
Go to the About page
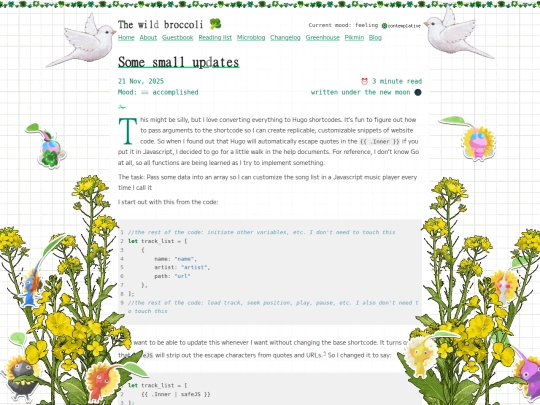pyautogui.click(x=148, y=38)
